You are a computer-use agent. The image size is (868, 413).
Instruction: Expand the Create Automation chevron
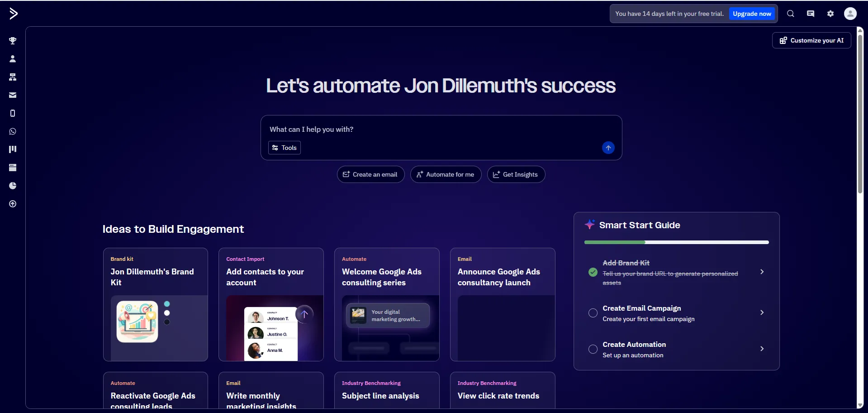tap(762, 349)
